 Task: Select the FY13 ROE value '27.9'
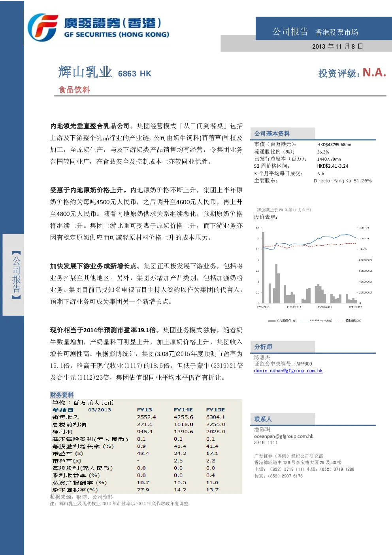(x=143, y=490)
